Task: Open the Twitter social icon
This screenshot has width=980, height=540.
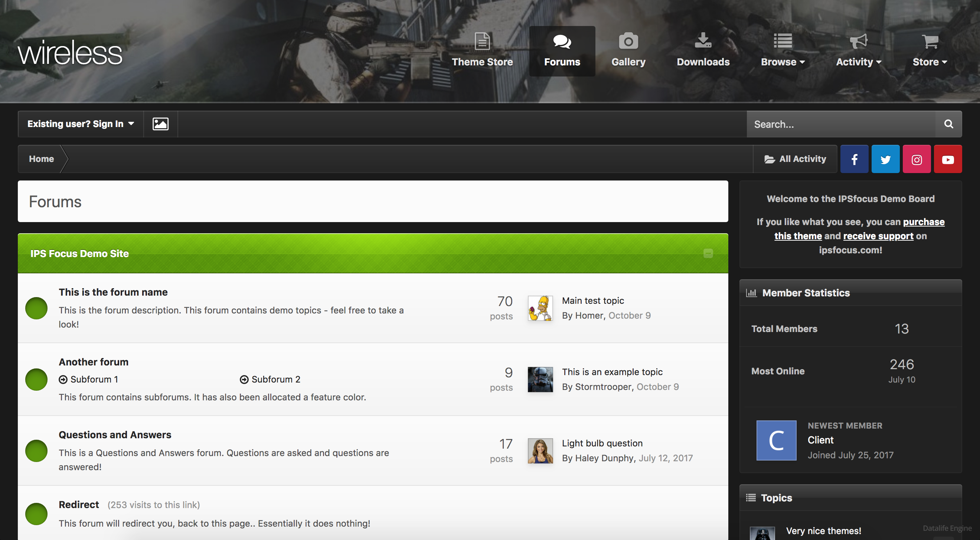Action: [x=886, y=159]
